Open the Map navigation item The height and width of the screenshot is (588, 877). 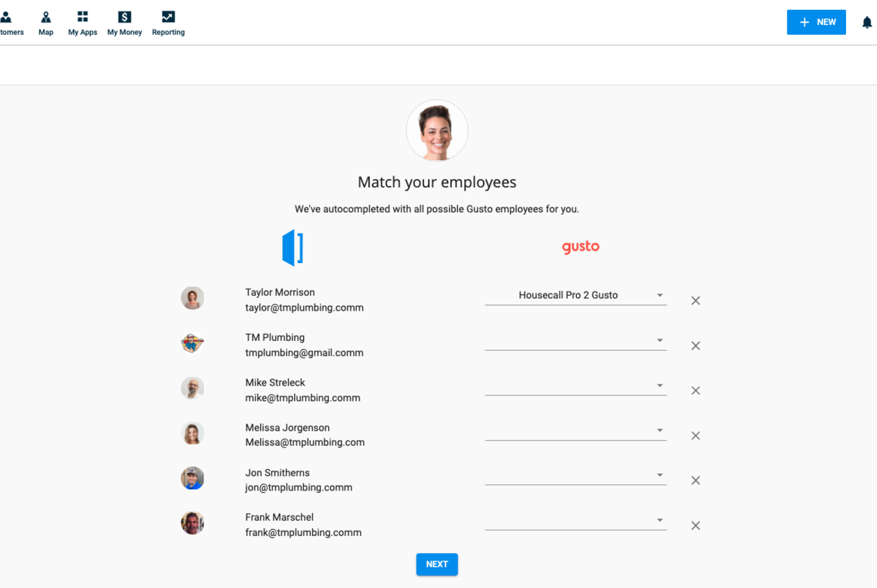click(46, 23)
